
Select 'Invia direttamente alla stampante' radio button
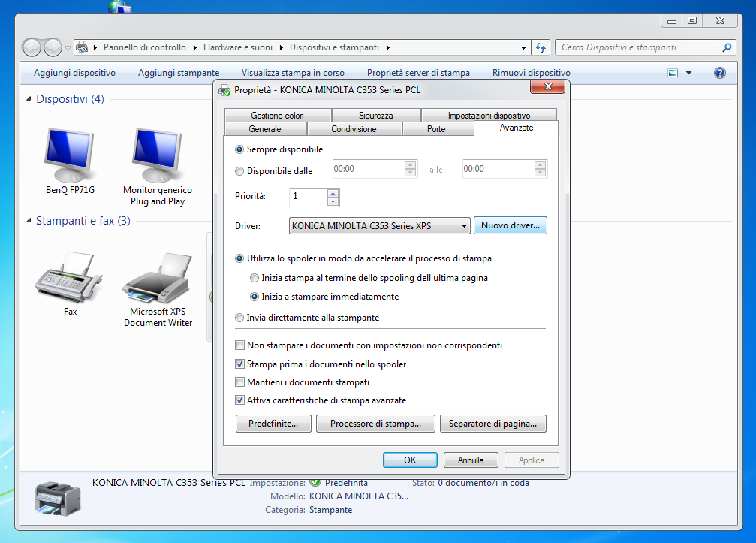240,318
